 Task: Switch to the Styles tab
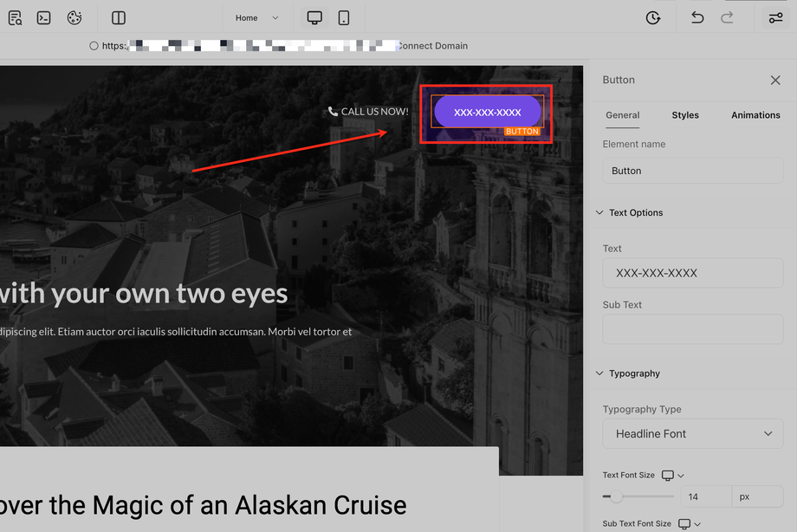pyautogui.click(x=685, y=115)
